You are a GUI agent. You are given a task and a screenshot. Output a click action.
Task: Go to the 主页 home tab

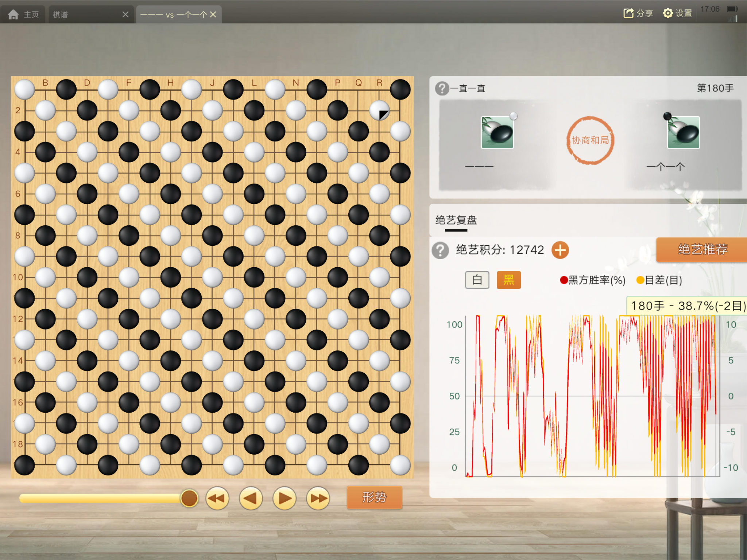pos(23,15)
